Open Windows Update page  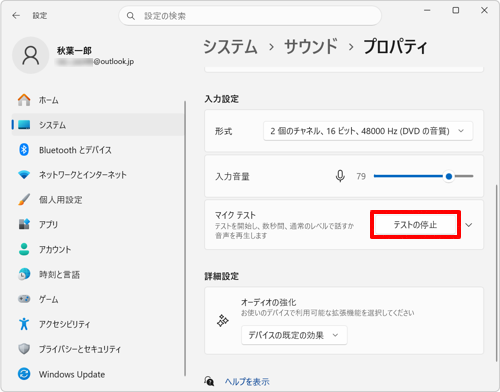[98, 374]
